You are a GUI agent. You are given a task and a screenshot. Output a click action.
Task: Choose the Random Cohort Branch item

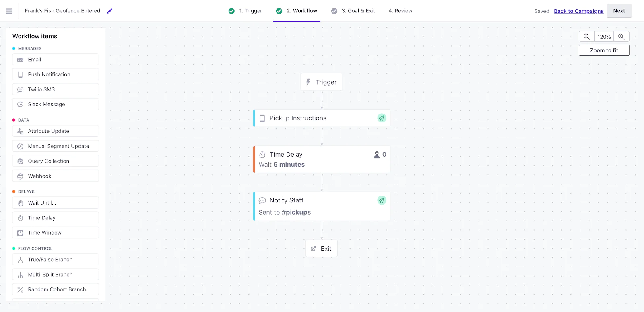click(55, 289)
